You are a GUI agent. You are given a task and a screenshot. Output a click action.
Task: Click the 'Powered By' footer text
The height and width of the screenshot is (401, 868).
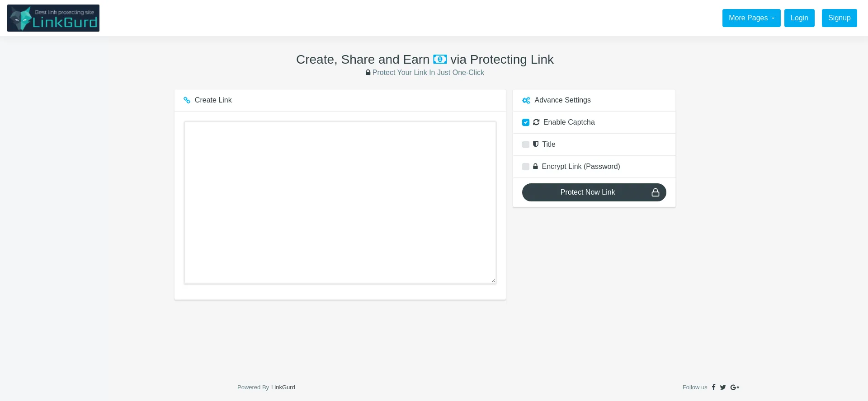253,387
